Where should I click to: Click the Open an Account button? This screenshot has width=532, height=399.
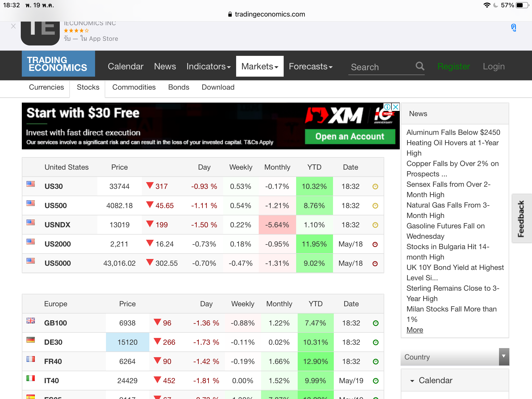[350, 137]
